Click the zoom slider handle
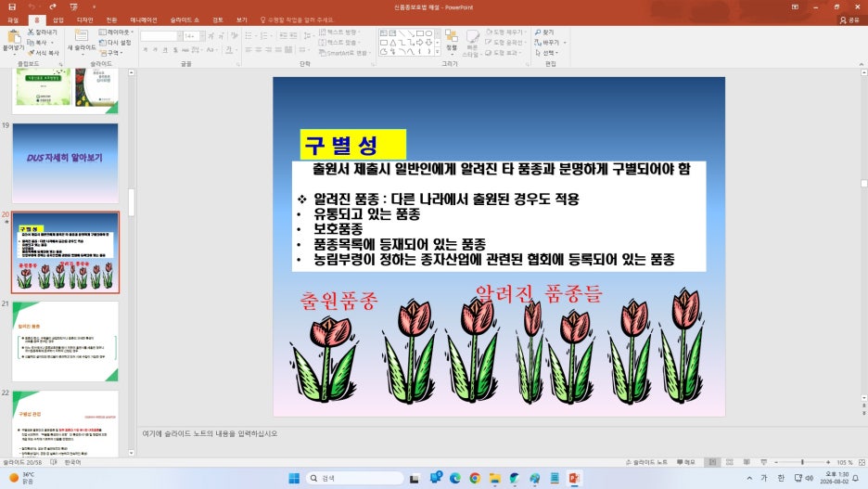 tap(802, 462)
